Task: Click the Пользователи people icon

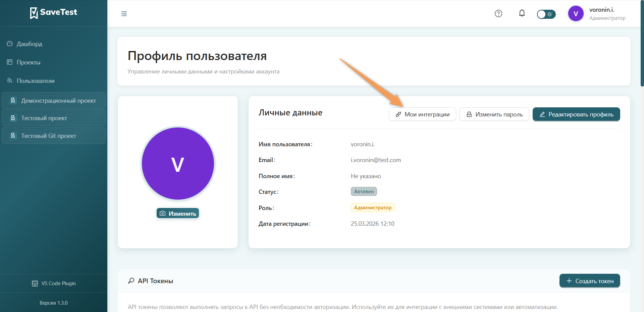Action: pyautogui.click(x=10, y=81)
